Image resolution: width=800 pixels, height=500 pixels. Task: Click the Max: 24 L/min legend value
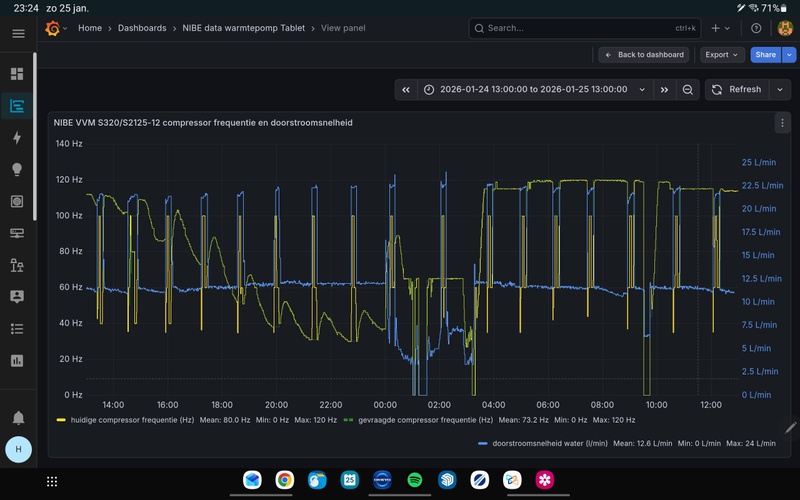click(x=751, y=443)
